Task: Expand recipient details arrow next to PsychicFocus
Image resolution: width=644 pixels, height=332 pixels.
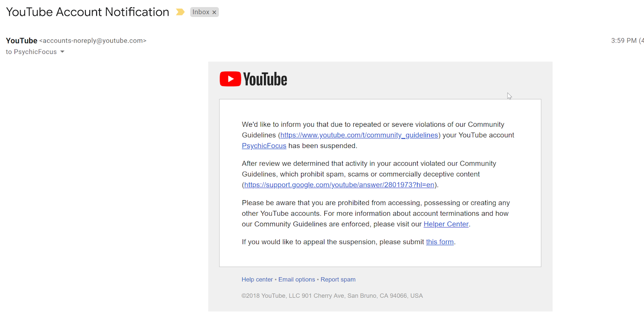Action: [62, 52]
